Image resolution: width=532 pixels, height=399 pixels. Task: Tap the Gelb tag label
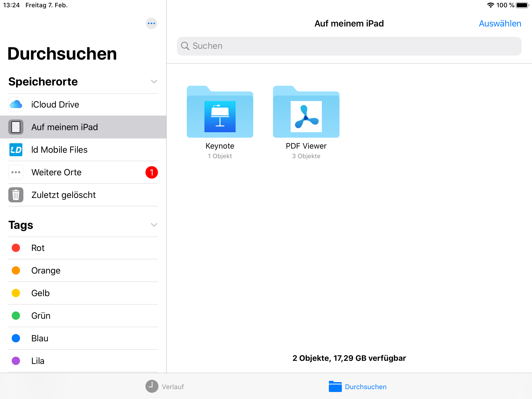[41, 293]
